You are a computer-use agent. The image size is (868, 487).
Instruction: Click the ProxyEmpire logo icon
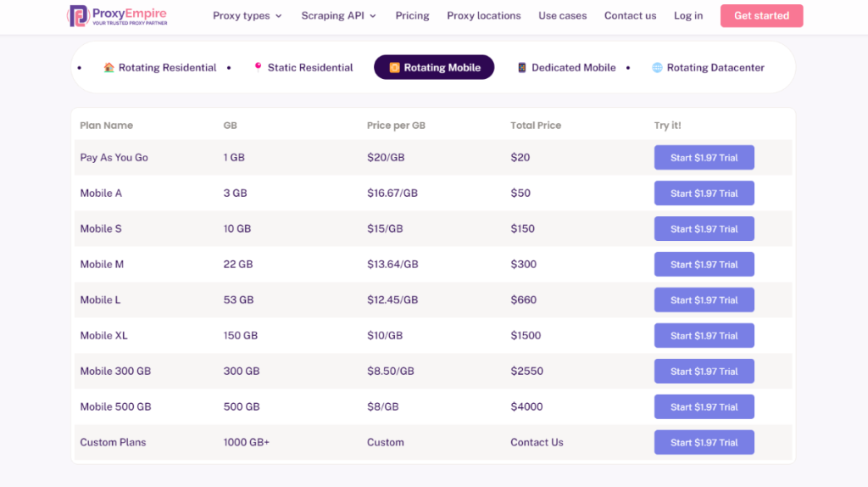[78, 16]
